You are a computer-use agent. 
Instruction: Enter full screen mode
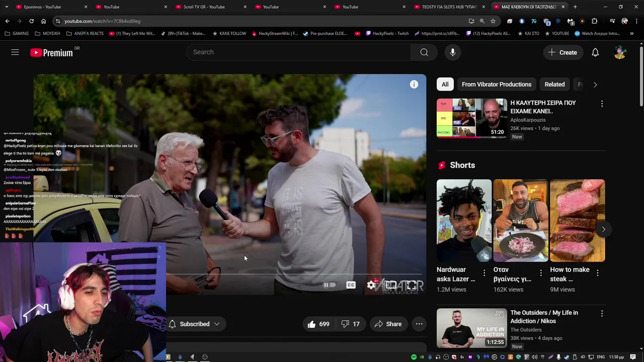point(411,285)
